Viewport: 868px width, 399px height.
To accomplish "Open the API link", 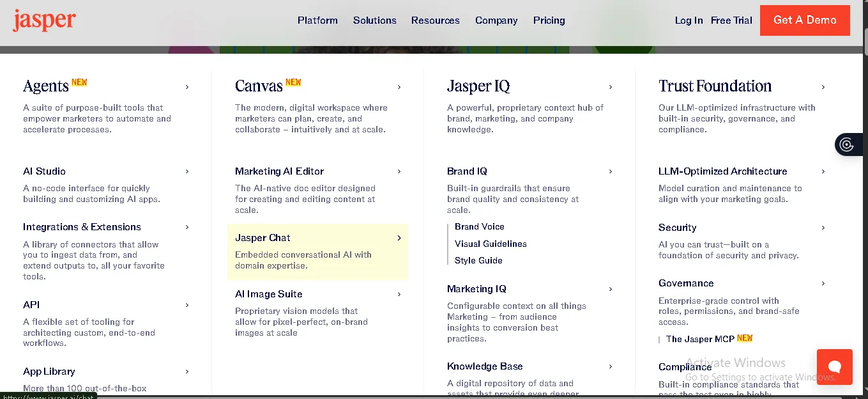I will tap(31, 305).
